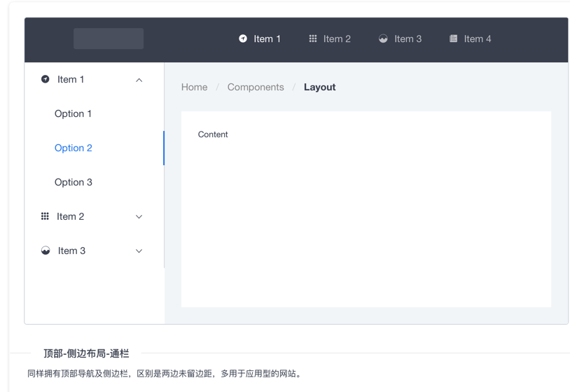Go to Home breadcrumb link
This screenshot has width=570, height=392.
(195, 87)
